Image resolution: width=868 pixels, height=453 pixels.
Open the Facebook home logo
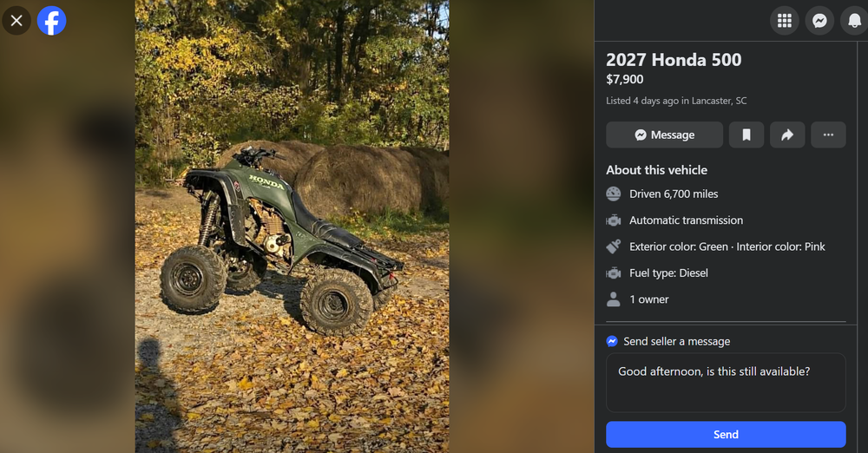click(51, 21)
